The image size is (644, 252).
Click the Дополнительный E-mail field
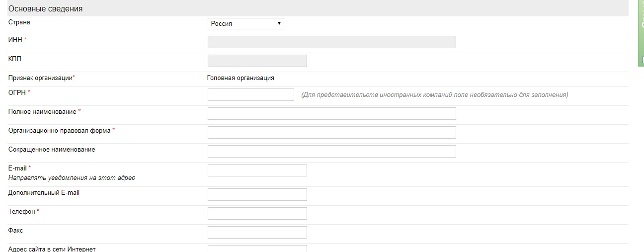(257, 194)
